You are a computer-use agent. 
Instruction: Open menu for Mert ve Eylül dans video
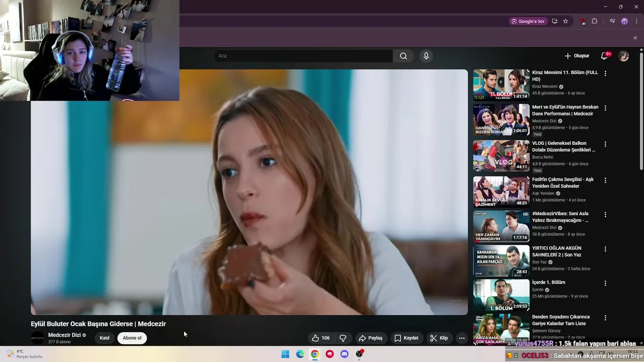click(605, 108)
